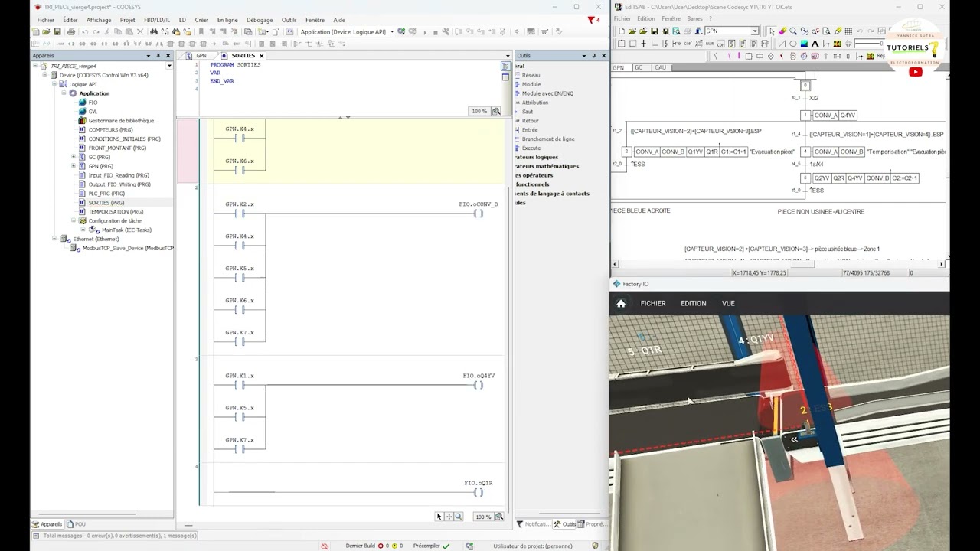Save the CODESYS project via the floppy icon
This screenshot has height=551, width=980.
tap(57, 31)
